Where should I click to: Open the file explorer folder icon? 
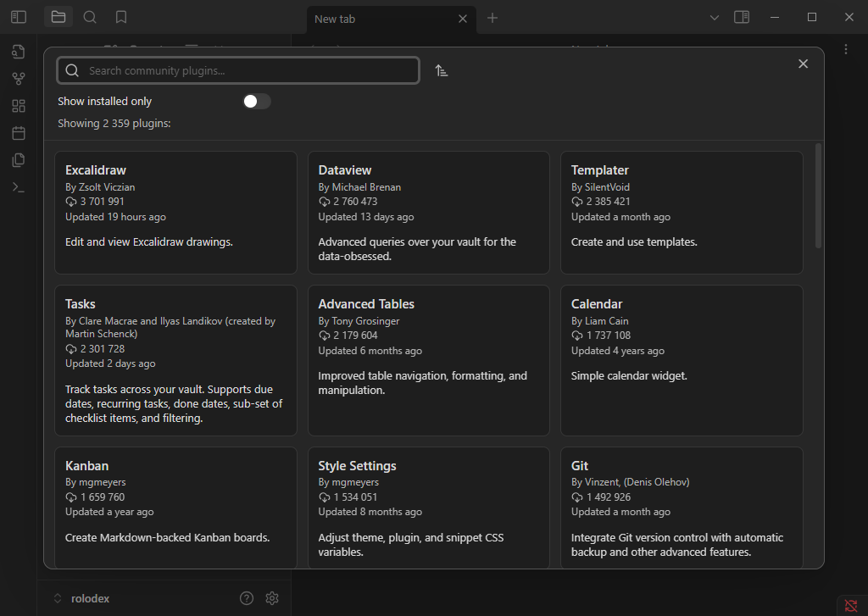pos(58,17)
